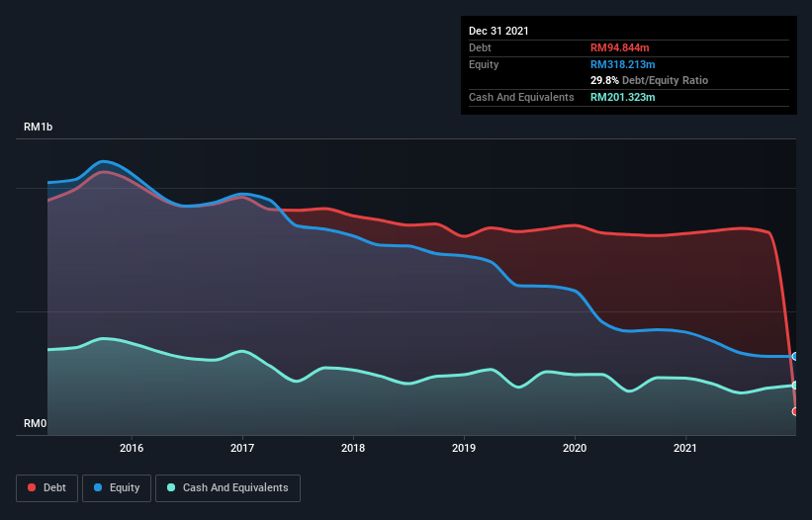This screenshot has width=812, height=520.
Task: Select the teal Cash end-point marker
Action: point(795,386)
